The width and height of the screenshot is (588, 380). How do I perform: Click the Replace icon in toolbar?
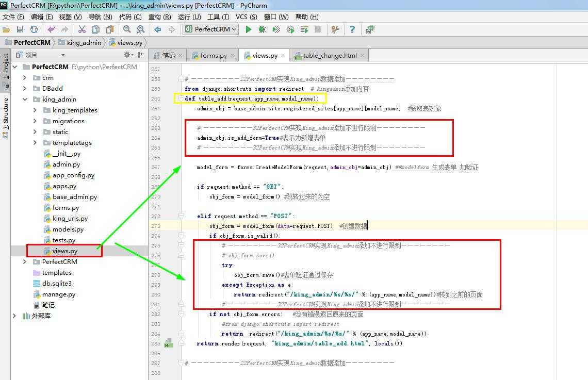point(141,29)
